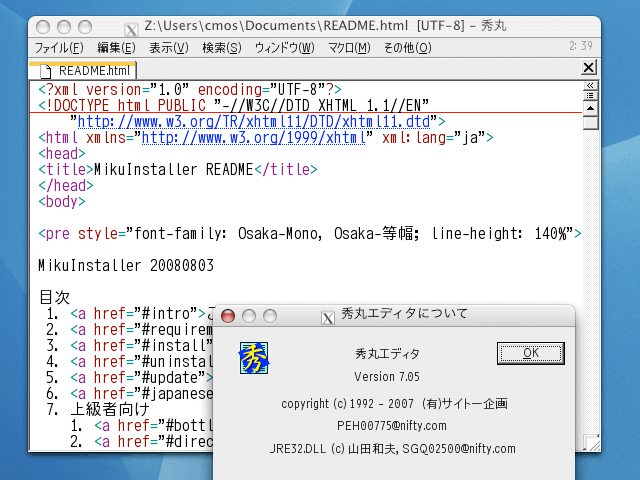Open the xhtml11.dtd hyperlink
Screen dimensions: 640x480
tap(253, 121)
